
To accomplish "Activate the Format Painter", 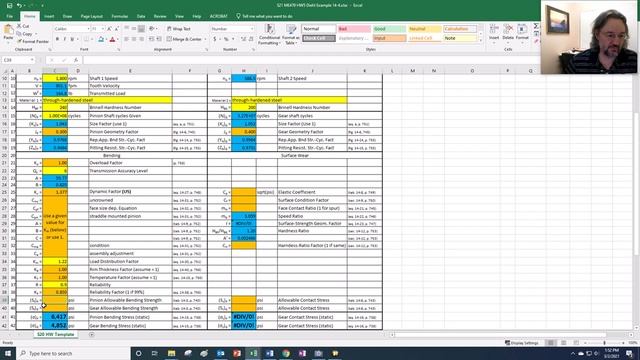I will point(33,42).
